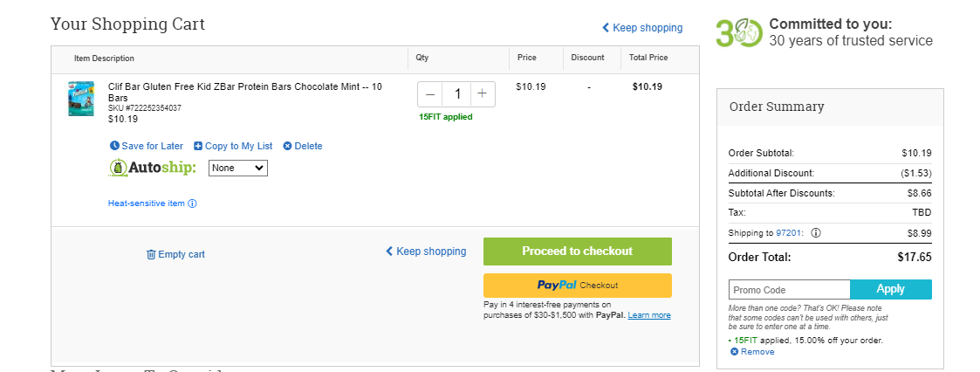Increase quantity with the plus button
The image size is (980, 372).
pyautogui.click(x=482, y=94)
